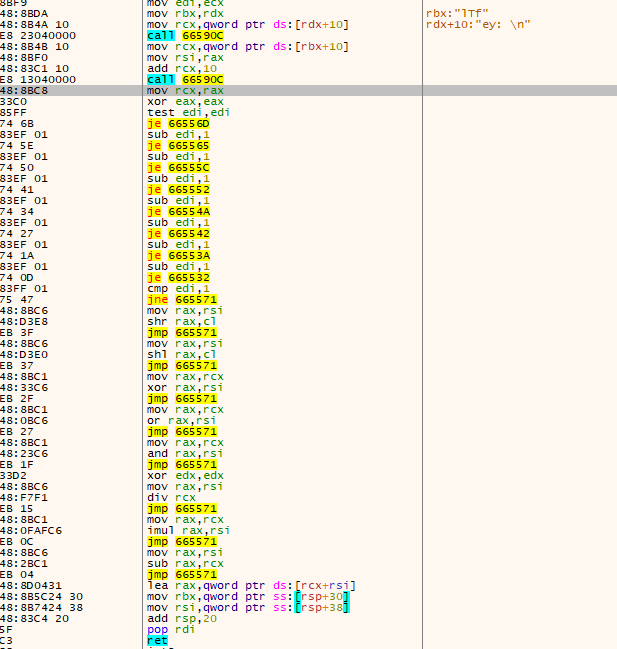Select the 'add rcx,10' instruction
This screenshot has height=649, width=617.
pos(182,69)
